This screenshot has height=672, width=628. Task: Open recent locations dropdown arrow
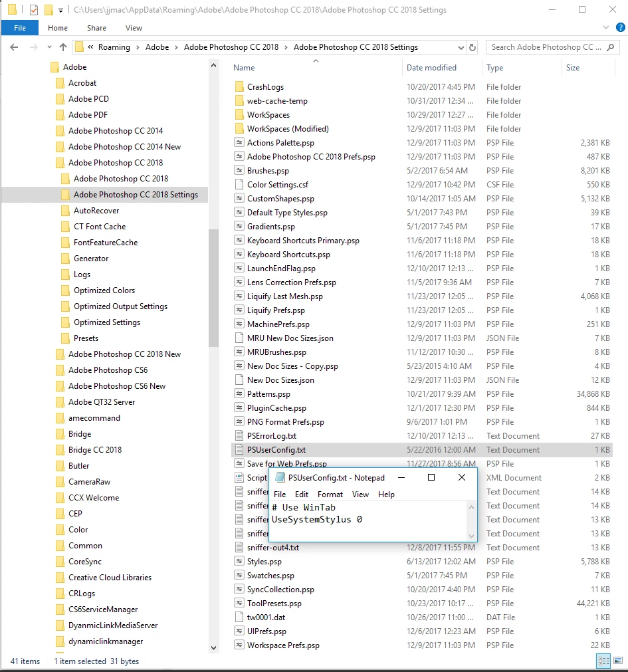click(x=49, y=47)
